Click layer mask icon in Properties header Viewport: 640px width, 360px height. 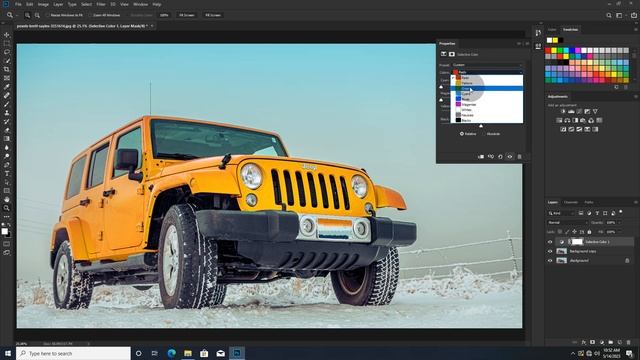coord(452,54)
